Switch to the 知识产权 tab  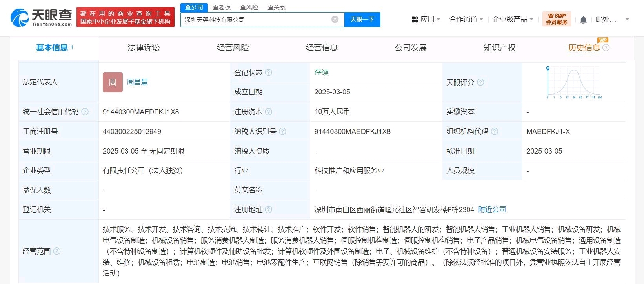pyautogui.click(x=499, y=48)
